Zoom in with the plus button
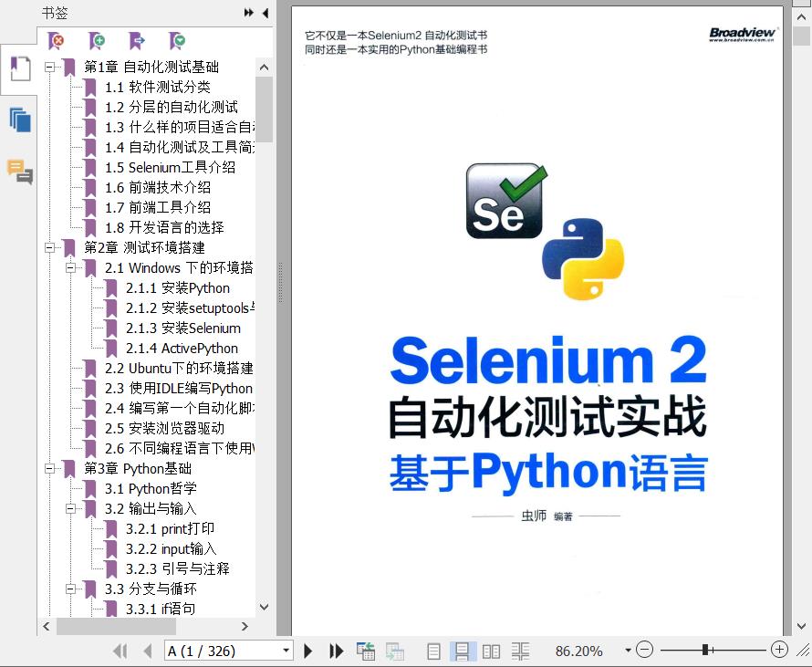Image resolution: width=812 pixels, height=667 pixels. pos(779,650)
